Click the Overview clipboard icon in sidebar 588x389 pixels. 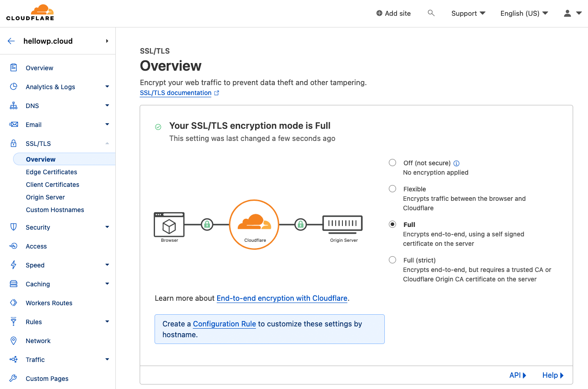[x=14, y=68]
